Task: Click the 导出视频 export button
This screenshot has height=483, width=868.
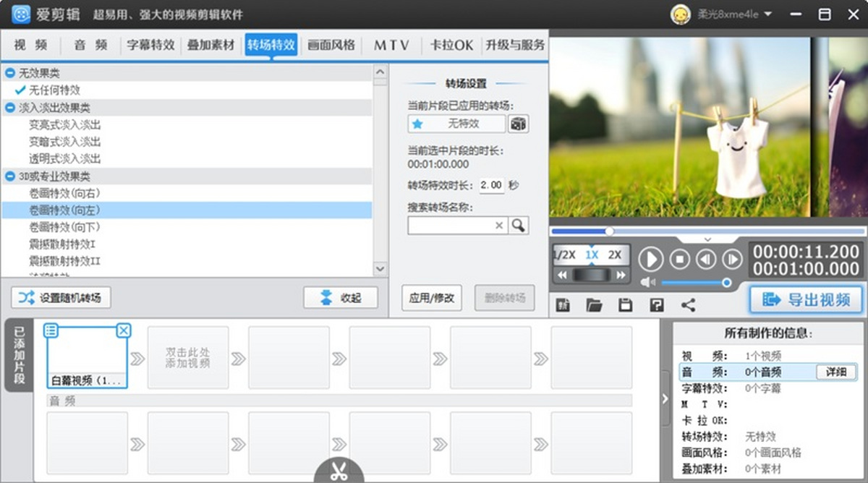Action: (x=806, y=299)
